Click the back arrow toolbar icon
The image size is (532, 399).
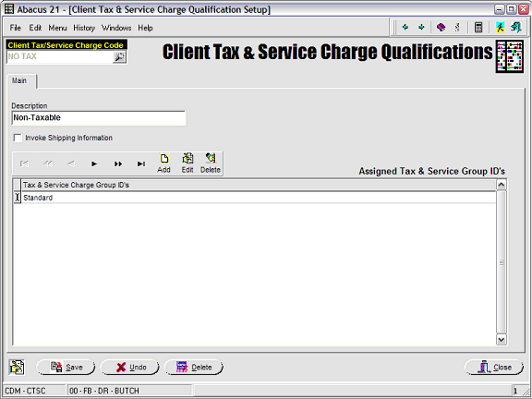pyautogui.click(x=405, y=27)
